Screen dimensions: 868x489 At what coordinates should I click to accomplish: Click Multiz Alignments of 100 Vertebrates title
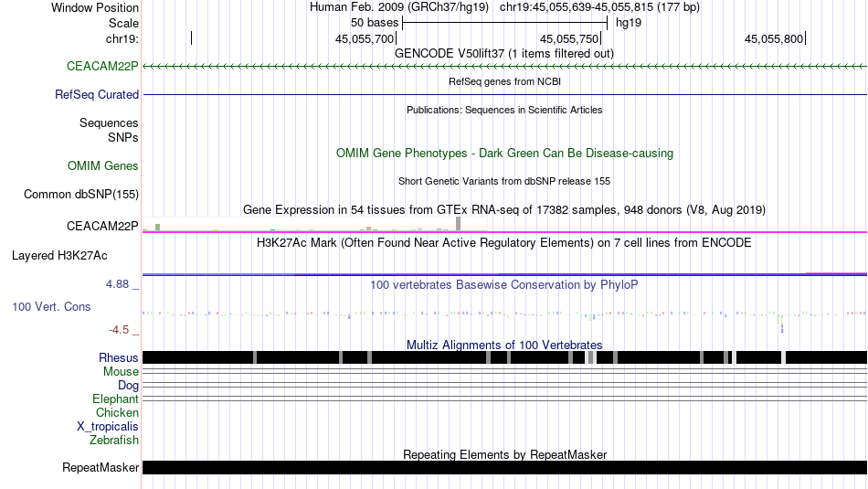point(504,345)
